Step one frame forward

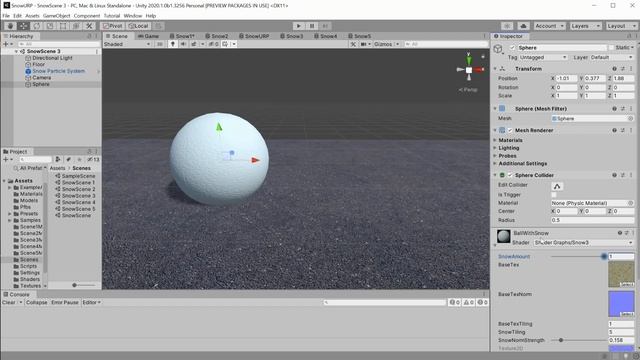point(325,26)
